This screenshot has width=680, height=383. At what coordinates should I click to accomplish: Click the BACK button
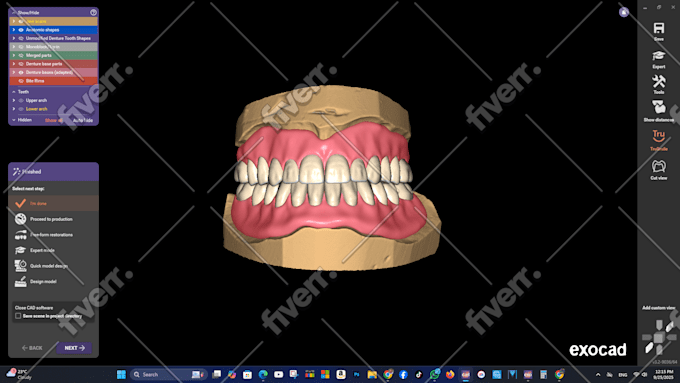[32, 348]
